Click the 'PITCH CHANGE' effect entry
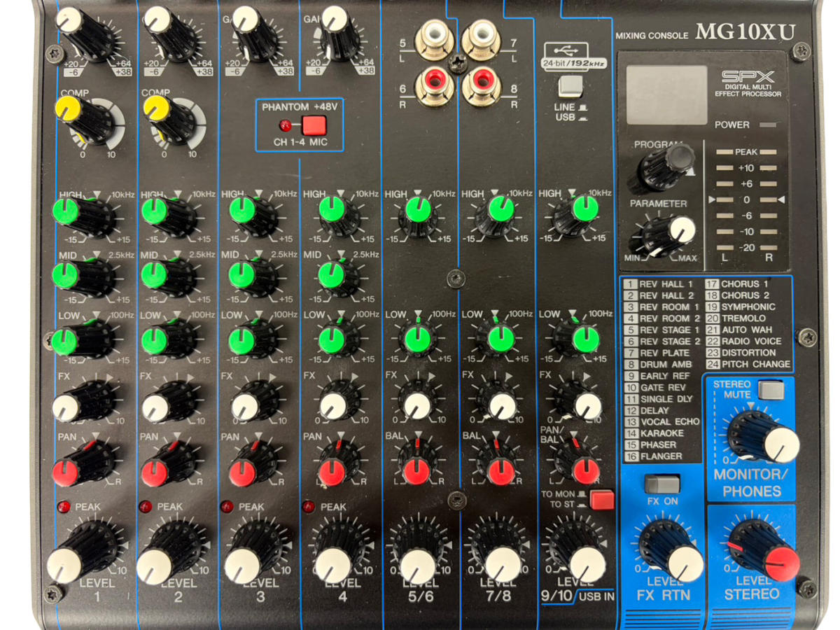Viewport: 840px width, 630px height. point(748,364)
